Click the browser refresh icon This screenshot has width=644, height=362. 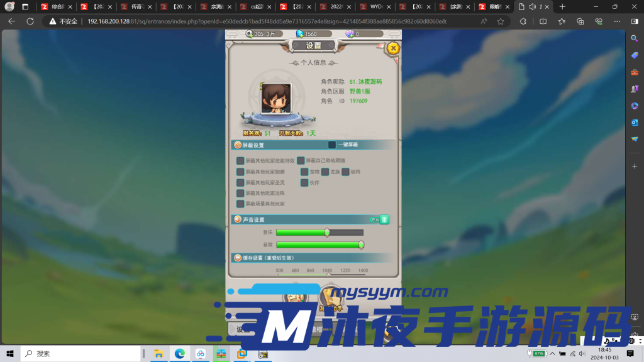[x=29, y=21]
